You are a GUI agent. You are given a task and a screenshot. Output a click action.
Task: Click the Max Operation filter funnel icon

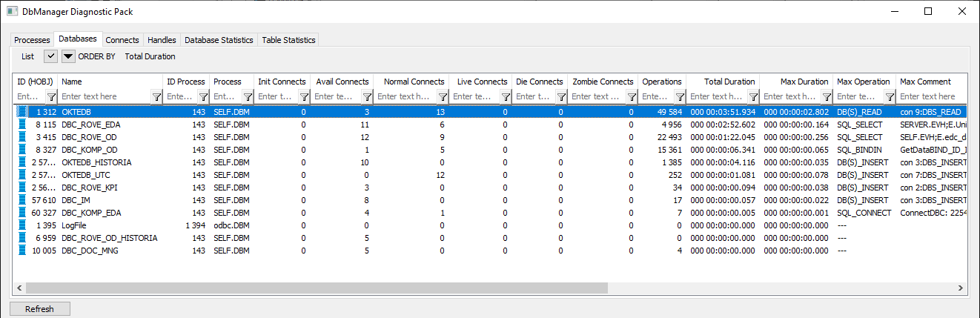[x=888, y=97]
